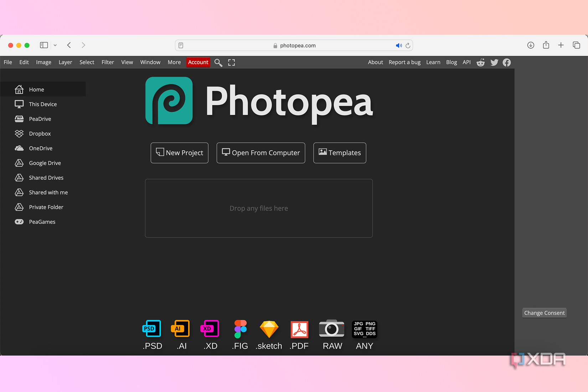The width and height of the screenshot is (588, 392).
Task: Open the View menu
Action: coord(127,62)
